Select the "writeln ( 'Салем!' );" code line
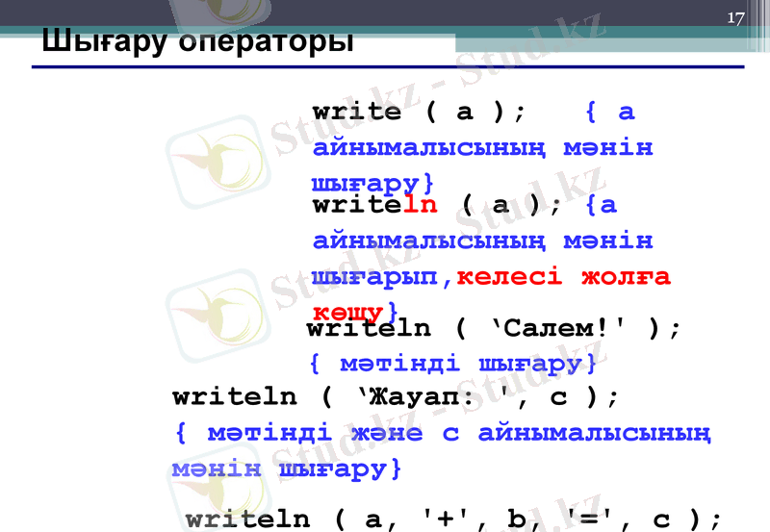The height and width of the screenshot is (532, 770). click(x=494, y=328)
